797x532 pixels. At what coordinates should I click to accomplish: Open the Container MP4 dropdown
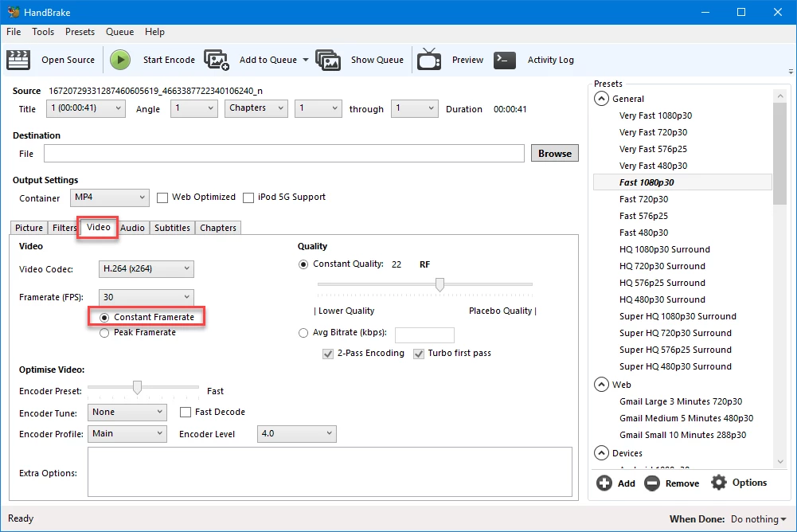tap(110, 198)
